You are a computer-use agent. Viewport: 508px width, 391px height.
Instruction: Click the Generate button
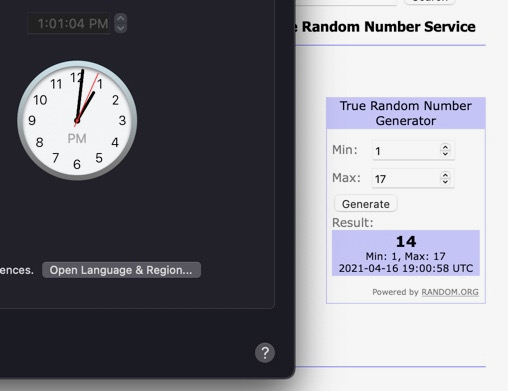pyautogui.click(x=366, y=204)
